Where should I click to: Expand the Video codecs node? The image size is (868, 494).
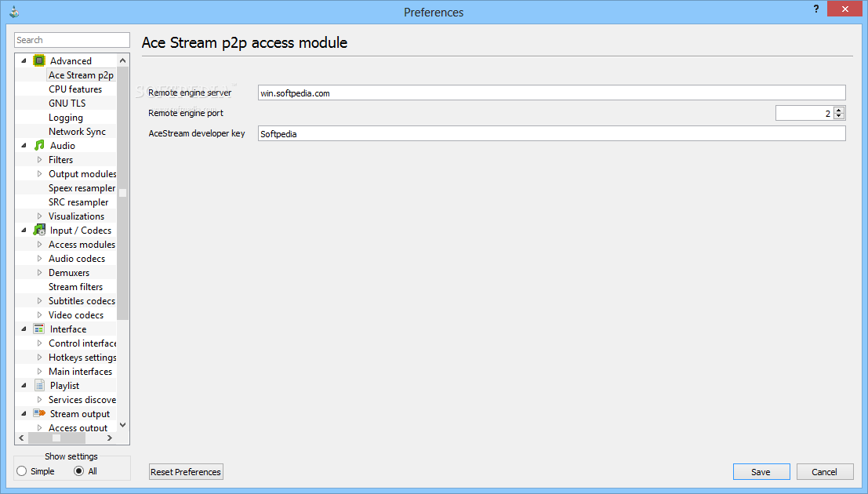39,315
